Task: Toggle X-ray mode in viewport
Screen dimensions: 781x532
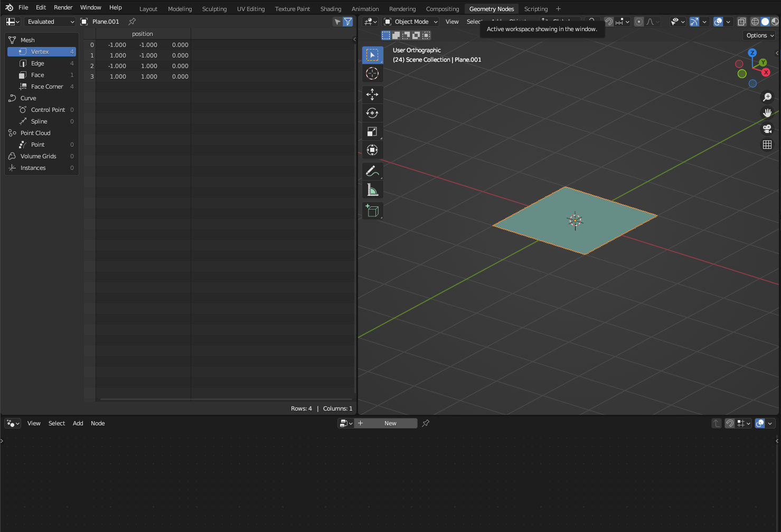Action: click(742, 22)
